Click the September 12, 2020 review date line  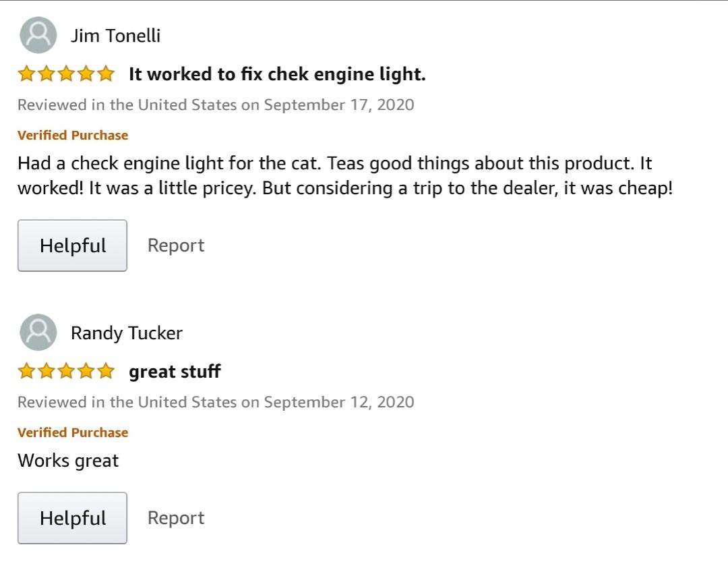click(216, 403)
